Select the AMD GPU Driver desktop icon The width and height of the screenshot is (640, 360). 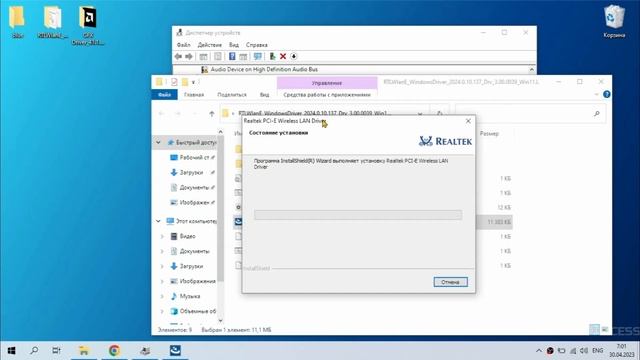[x=88, y=25]
